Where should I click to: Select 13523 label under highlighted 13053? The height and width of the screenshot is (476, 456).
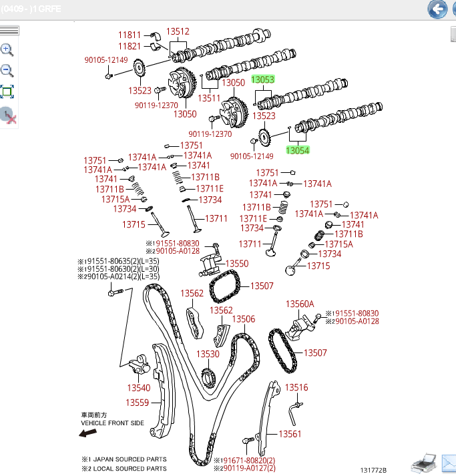264,116
